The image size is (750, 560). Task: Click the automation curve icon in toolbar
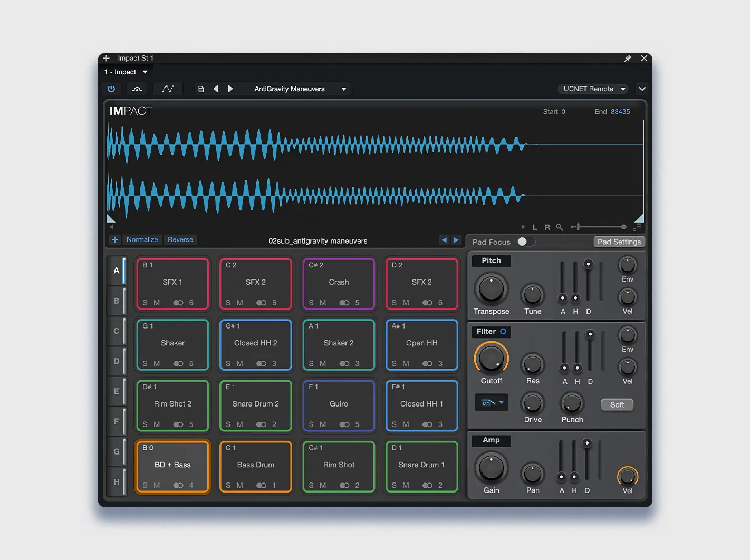click(168, 89)
